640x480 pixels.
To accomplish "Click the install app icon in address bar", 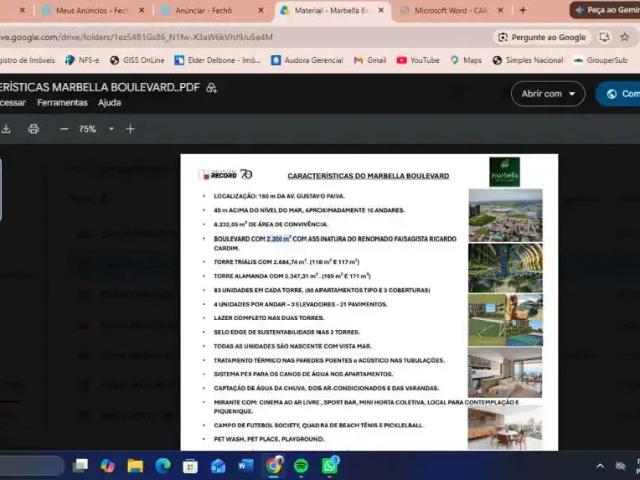I will 604,37.
